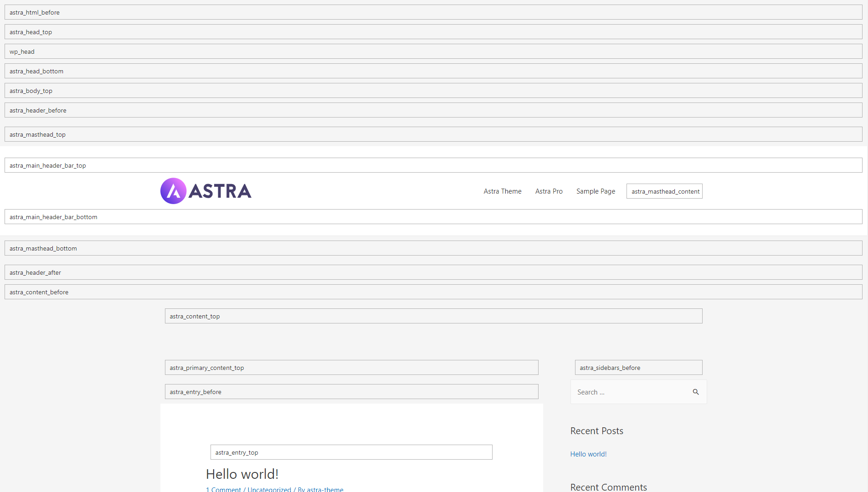Click the astra_masthead_content hook box
Screen dimensions: 868x492
(x=664, y=191)
